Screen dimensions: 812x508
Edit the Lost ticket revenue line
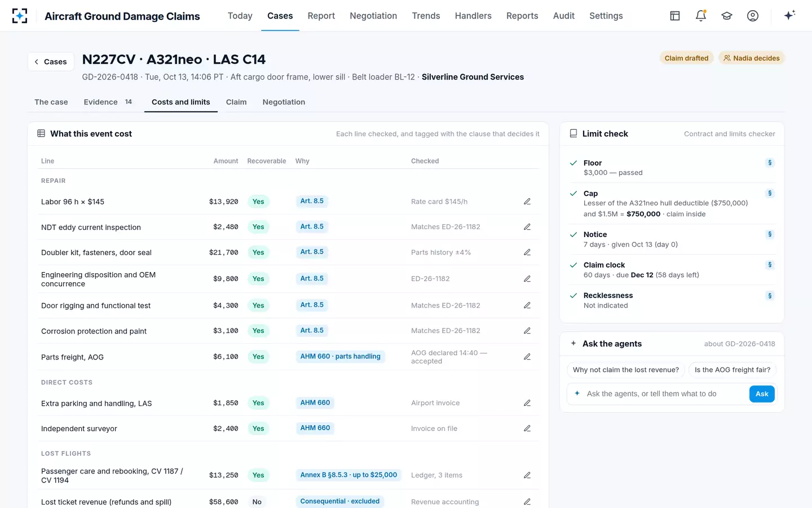point(527,502)
